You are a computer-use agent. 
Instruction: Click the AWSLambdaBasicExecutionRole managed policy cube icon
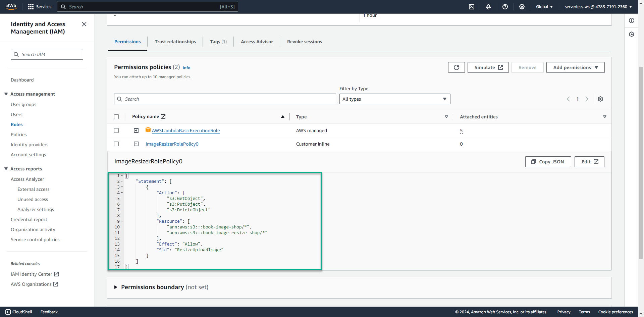tap(148, 130)
